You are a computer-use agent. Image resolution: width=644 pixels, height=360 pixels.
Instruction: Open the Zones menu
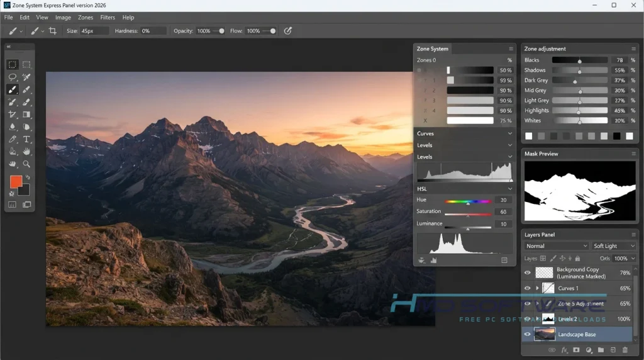(86, 17)
